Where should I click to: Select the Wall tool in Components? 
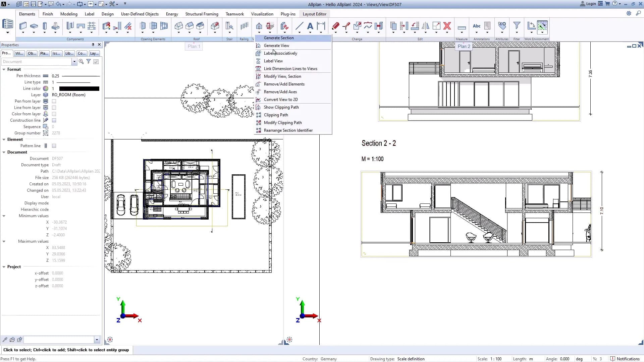23,26
